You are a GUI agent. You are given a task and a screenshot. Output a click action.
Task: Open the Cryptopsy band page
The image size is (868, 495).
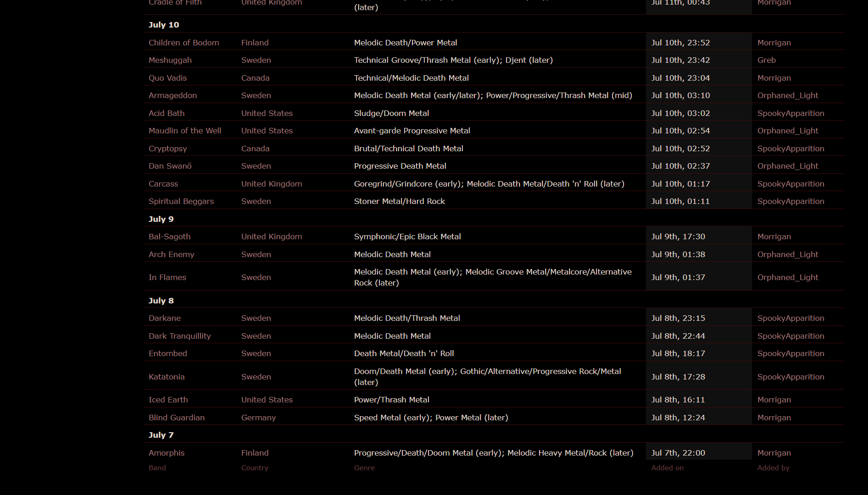pyautogui.click(x=168, y=148)
